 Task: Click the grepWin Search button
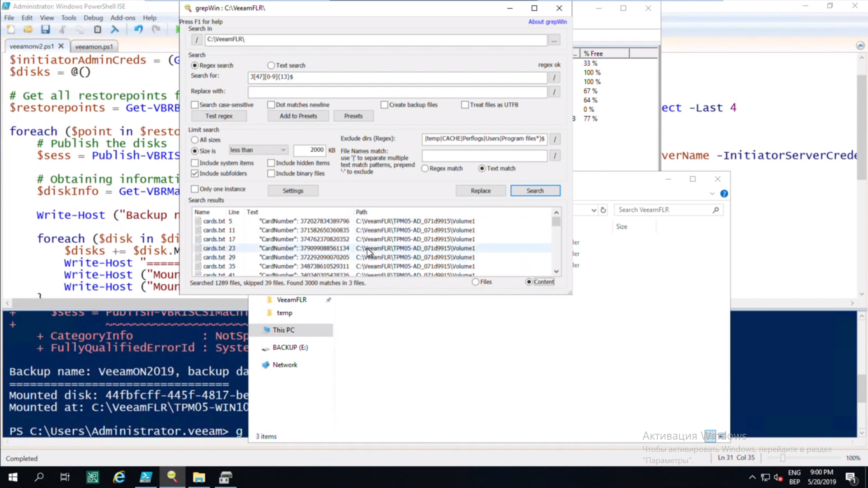pyautogui.click(x=535, y=191)
